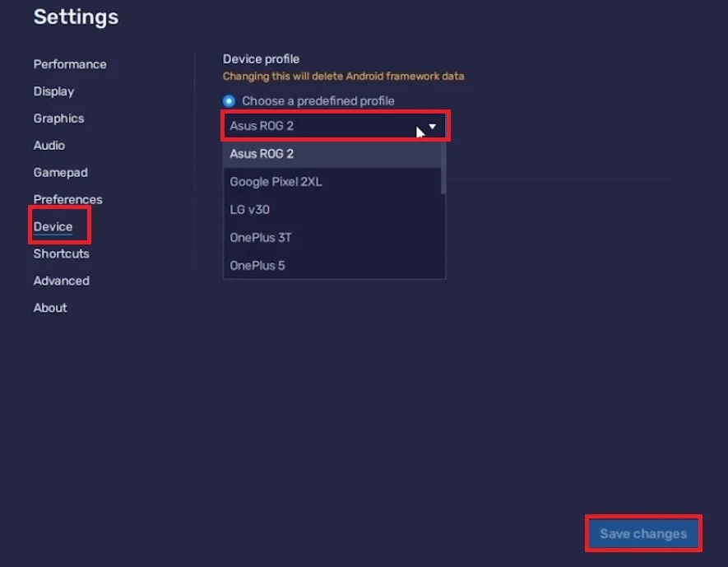The image size is (728, 567).
Task: Open Shortcuts settings
Action: tap(62, 253)
